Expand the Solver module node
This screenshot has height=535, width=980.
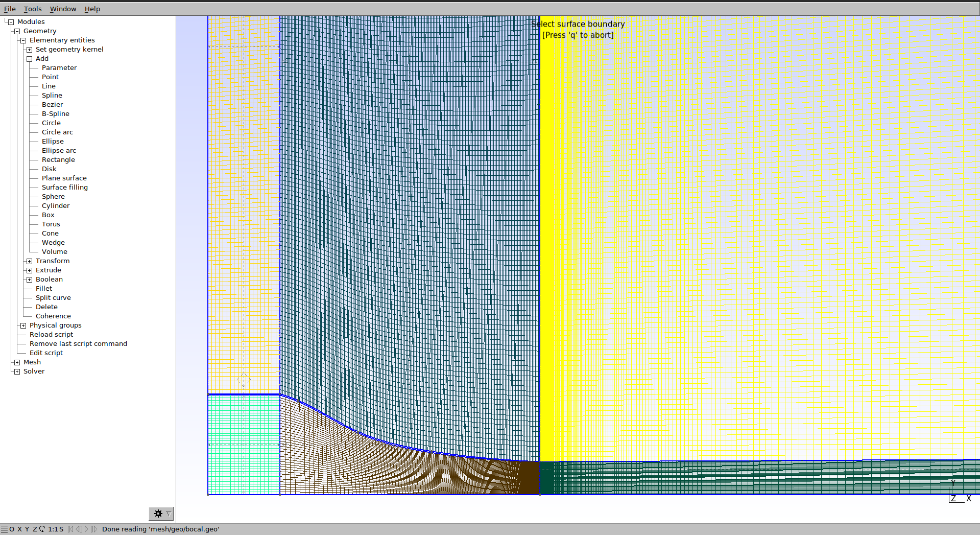17,371
